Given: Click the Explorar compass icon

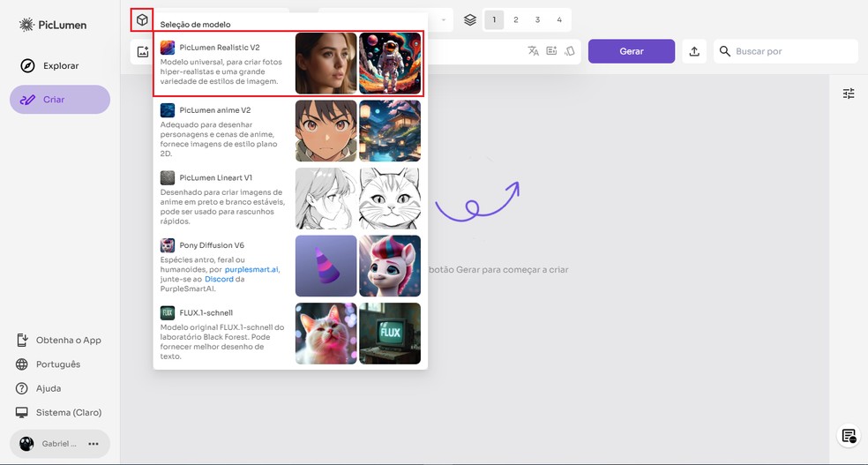Looking at the screenshot, I should [x=27, y=66].
